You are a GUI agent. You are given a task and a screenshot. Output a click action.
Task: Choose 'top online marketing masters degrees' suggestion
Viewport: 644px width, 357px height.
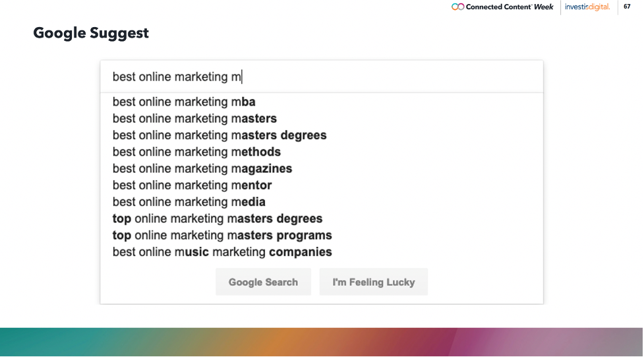(x=218, y=218)
